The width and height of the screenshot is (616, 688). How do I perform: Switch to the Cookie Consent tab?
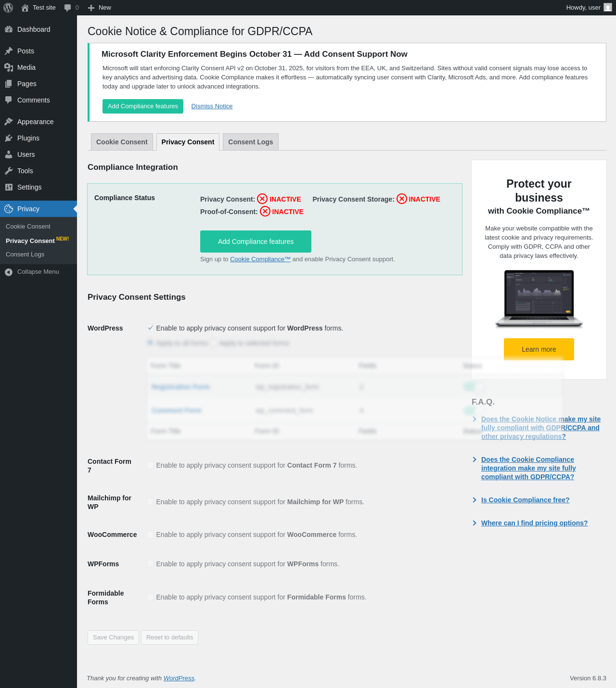tap(122, 142)
